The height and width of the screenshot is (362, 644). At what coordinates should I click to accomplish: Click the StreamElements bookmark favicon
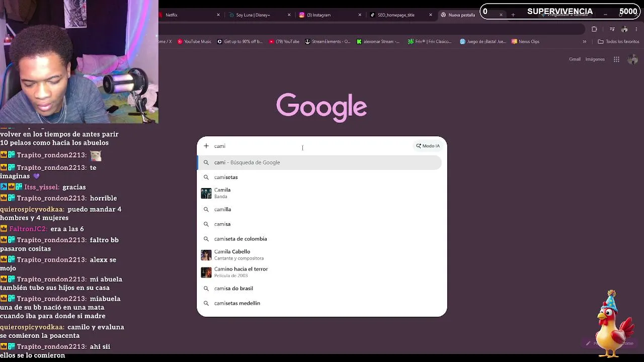coord(307,42)
